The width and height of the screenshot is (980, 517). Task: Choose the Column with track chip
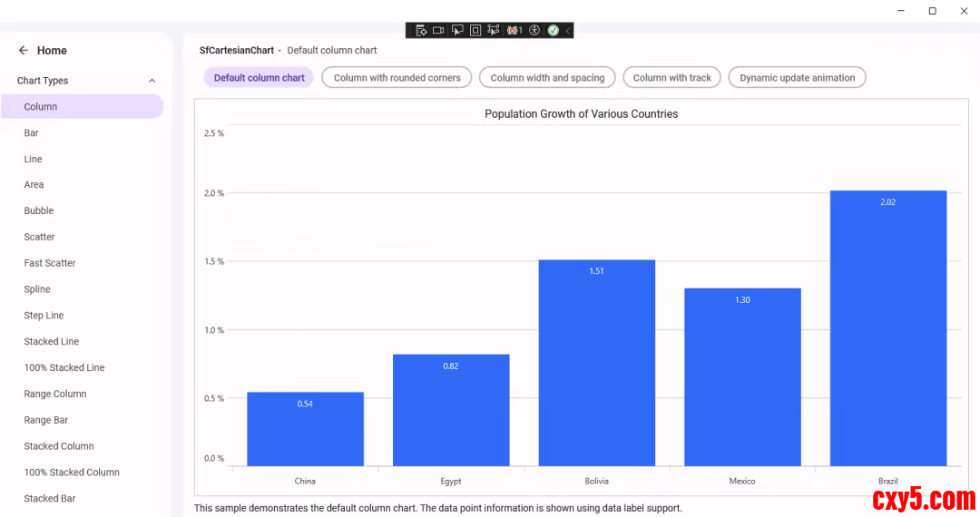click(x=671, y=78)
